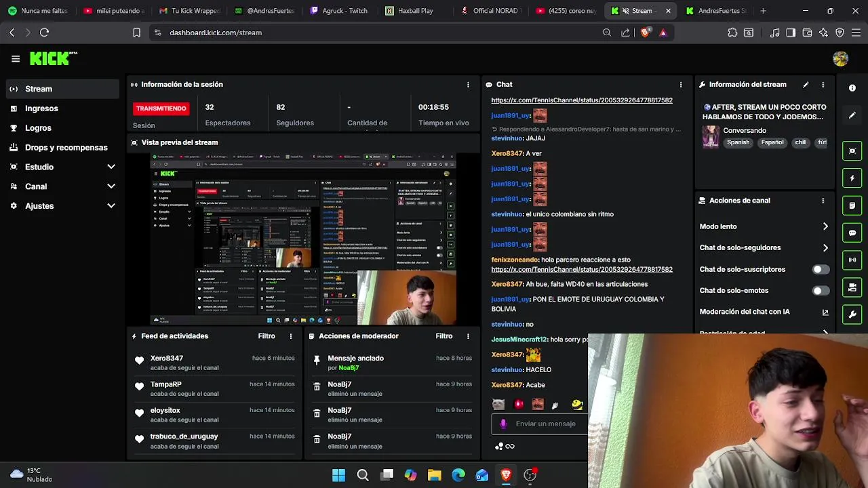This screenshot has height=488, width=868.
Task: Click the Kick logo
Action: (54, 59)
